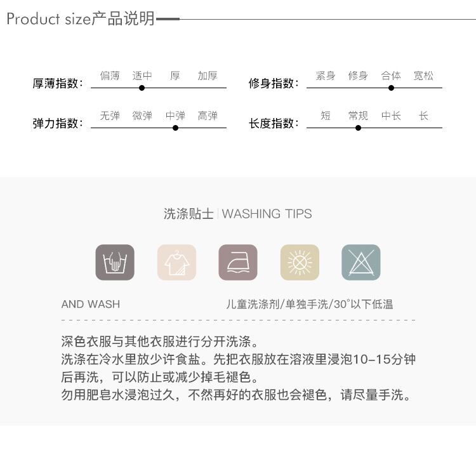Click the 儿童洗涤剂/单独手洗 instruction text
The width and height of the screenshot is (476, 462).
(277, 304)
